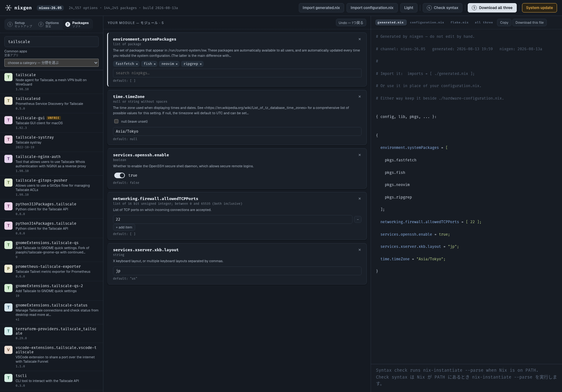Click the nixgen snowflake logo
Screen dimensions: 562x392
pyautogui.click(x=8, y=8)
